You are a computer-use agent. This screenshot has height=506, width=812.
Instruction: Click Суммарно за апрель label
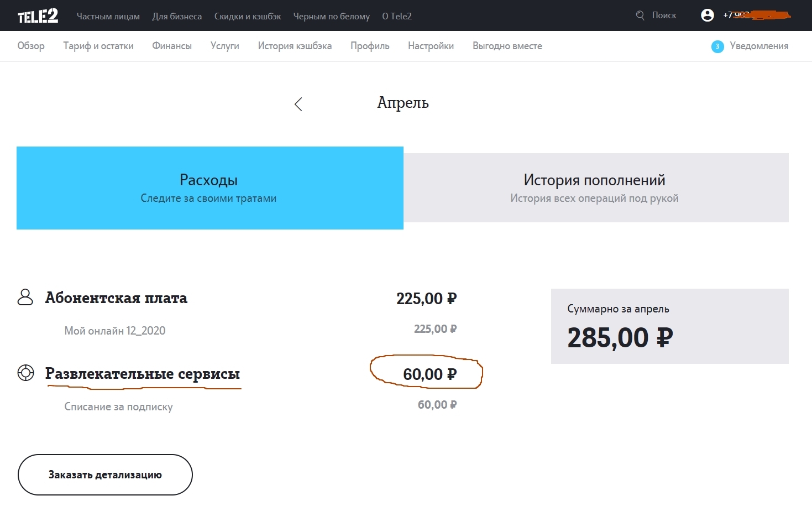tap(618, 309)
